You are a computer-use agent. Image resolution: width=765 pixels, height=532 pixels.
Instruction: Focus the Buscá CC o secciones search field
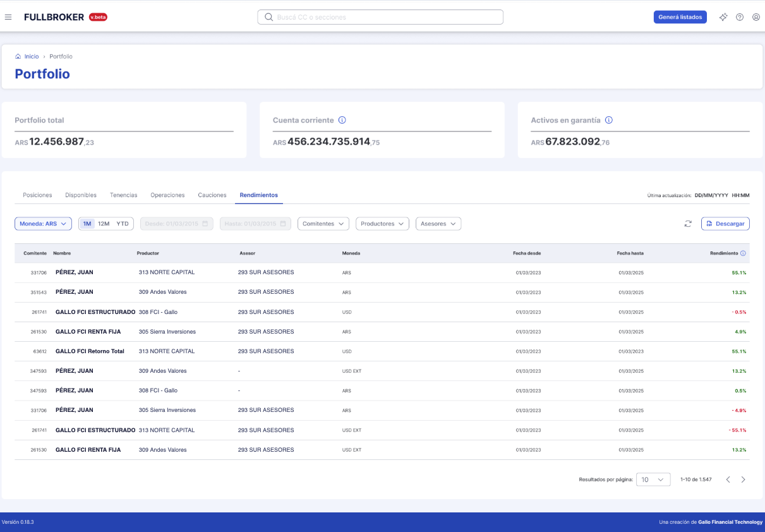(x=380, y=17)
